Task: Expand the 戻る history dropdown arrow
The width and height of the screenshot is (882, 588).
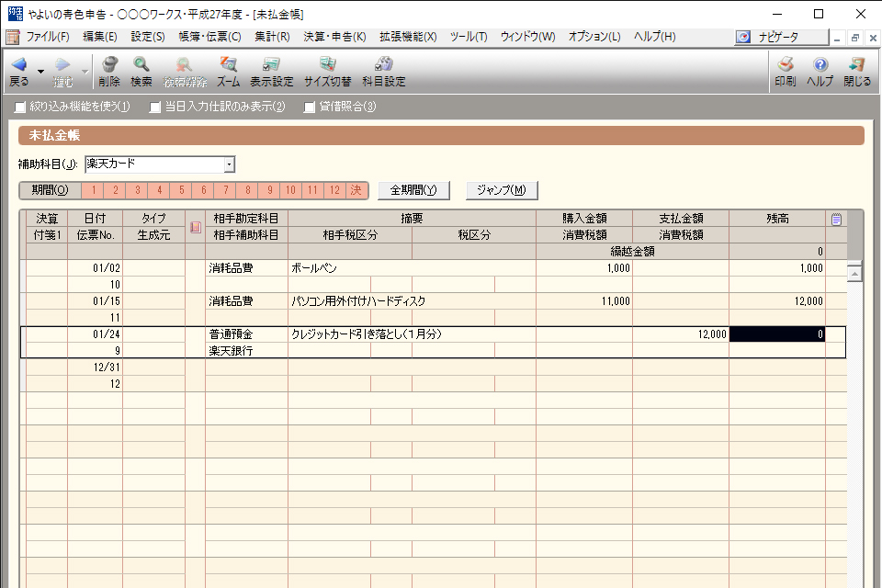Action: pyautogui.click(x=40, y=72)
